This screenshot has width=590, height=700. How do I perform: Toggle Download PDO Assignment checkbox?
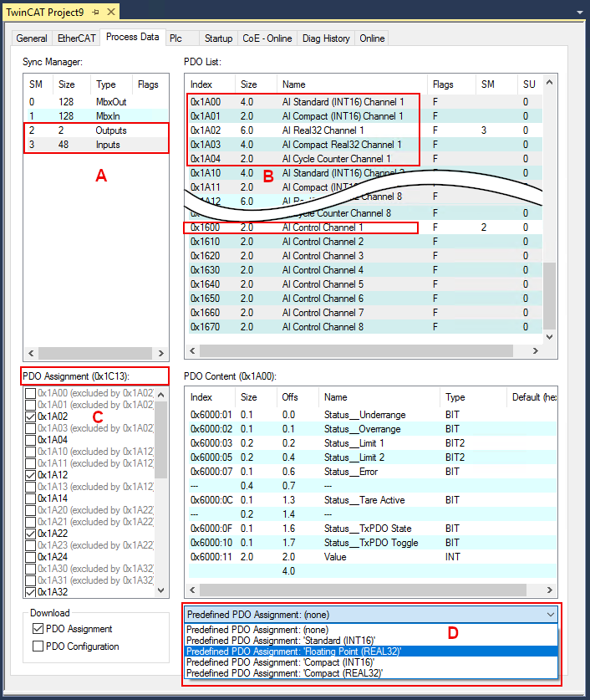(x=38, y=629)
